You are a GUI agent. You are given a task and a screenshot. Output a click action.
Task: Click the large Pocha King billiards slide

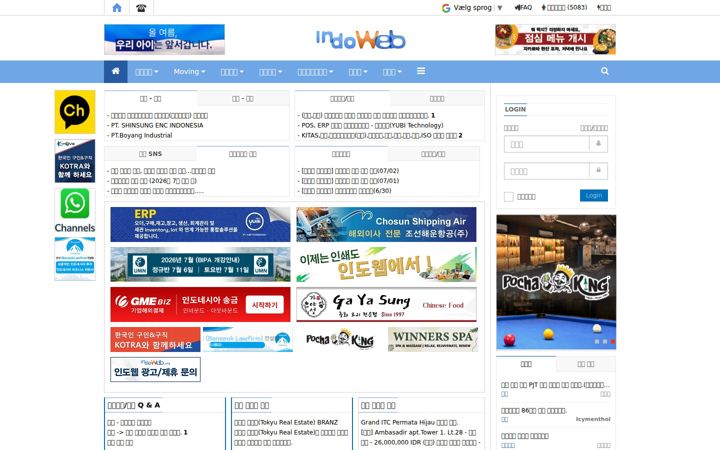click(x=556, y=282)
